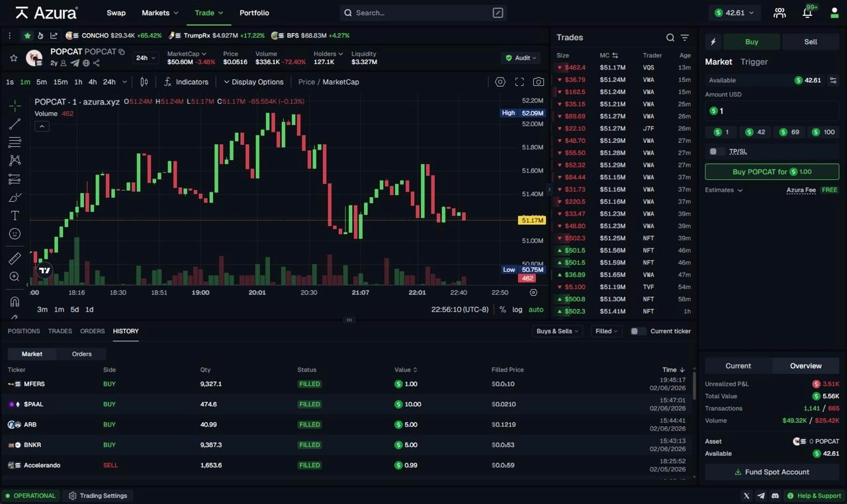Show trending tokens with the fire icon
Viewport: 847px width, 504px height.
click(x=40, y=36)
